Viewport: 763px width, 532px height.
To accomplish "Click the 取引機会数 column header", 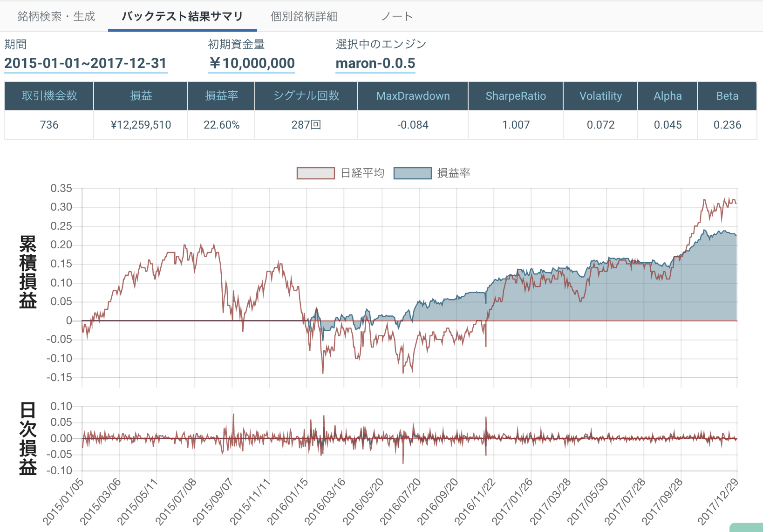I will pos(48,96).
